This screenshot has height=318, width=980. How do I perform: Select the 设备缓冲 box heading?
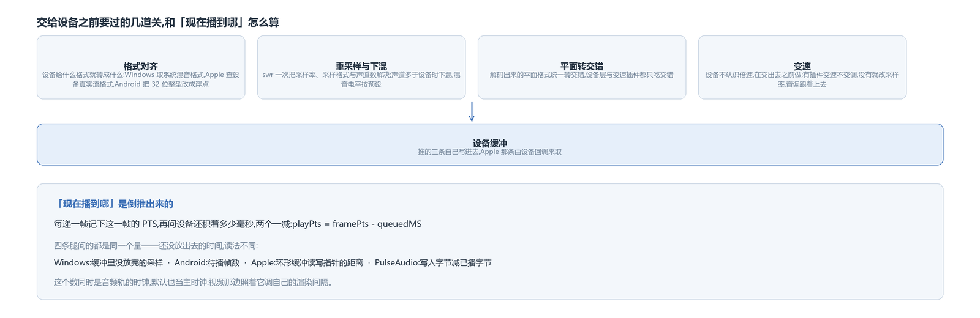click(x=490, y=143)
